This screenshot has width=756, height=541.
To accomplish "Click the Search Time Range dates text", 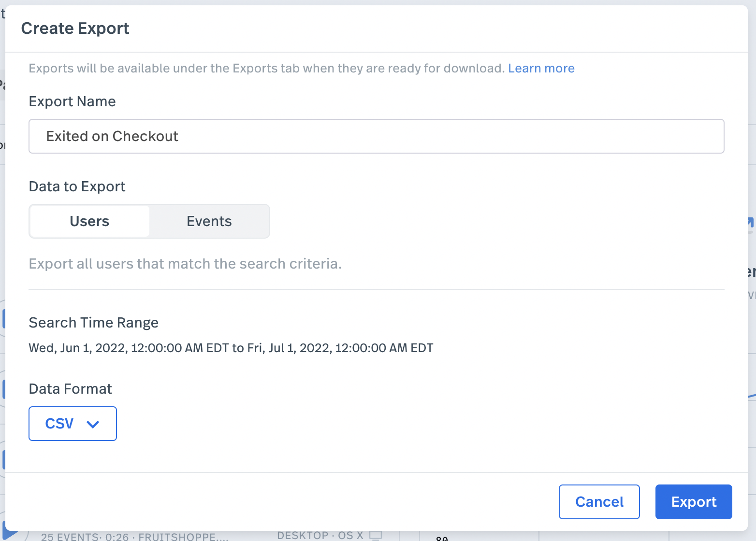I will pos(231,348).
